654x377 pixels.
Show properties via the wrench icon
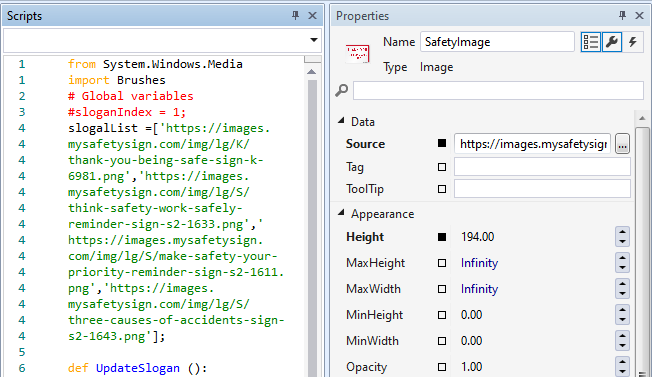click(612, 42)
